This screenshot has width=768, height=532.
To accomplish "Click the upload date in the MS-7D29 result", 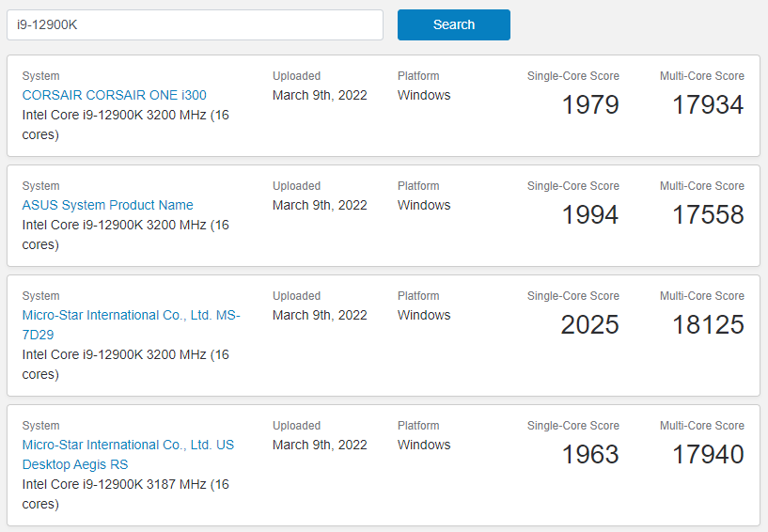I will [x=320, y=315].
